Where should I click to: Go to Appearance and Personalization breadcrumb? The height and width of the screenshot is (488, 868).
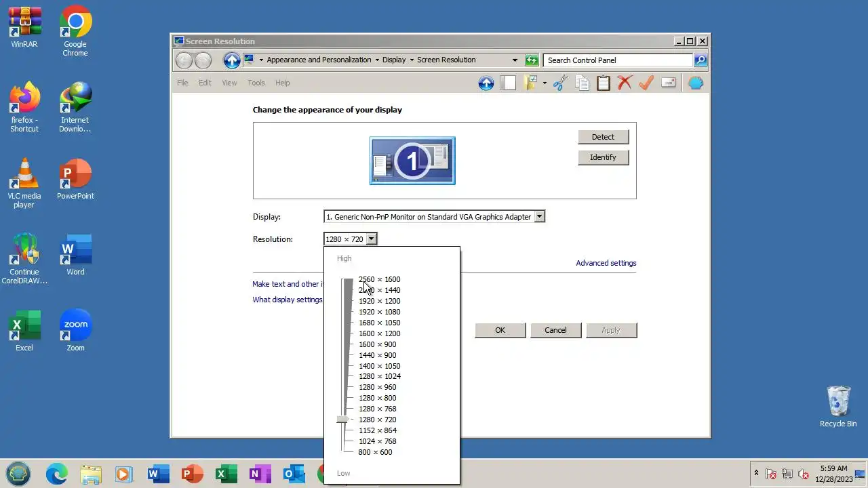(319, 60)
